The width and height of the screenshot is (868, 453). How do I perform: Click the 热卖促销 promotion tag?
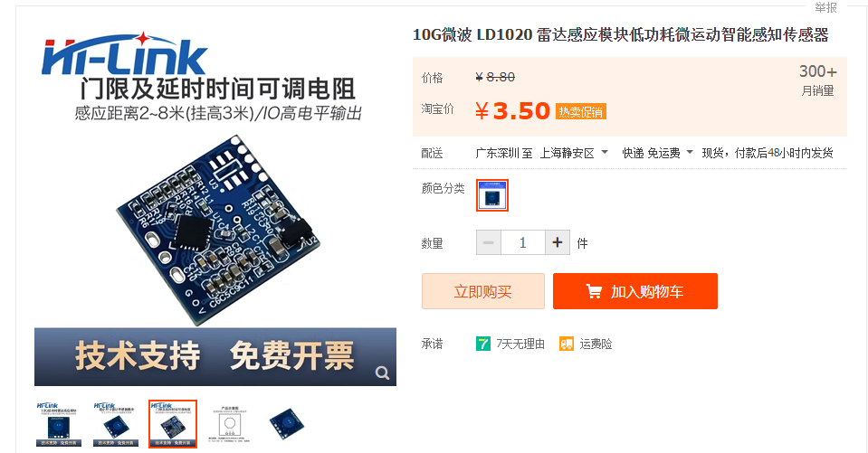click(x=581, y=112)
